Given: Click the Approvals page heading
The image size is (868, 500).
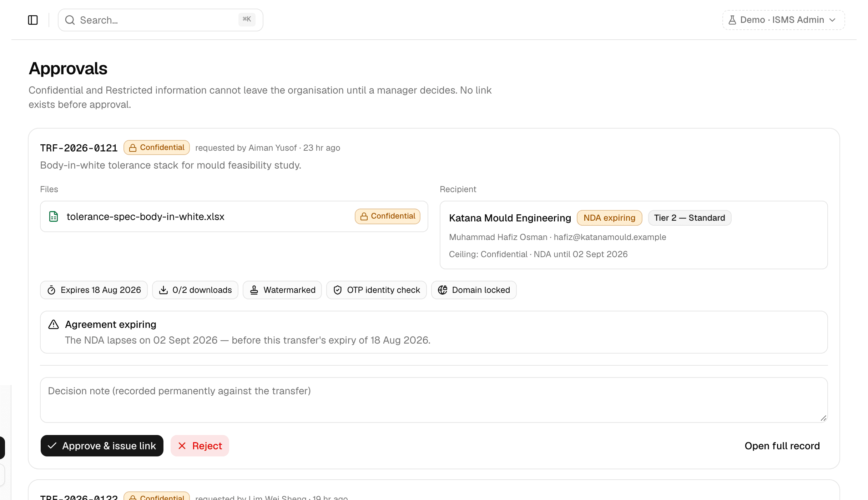Looking at the screenshot, I should [68, 68].
